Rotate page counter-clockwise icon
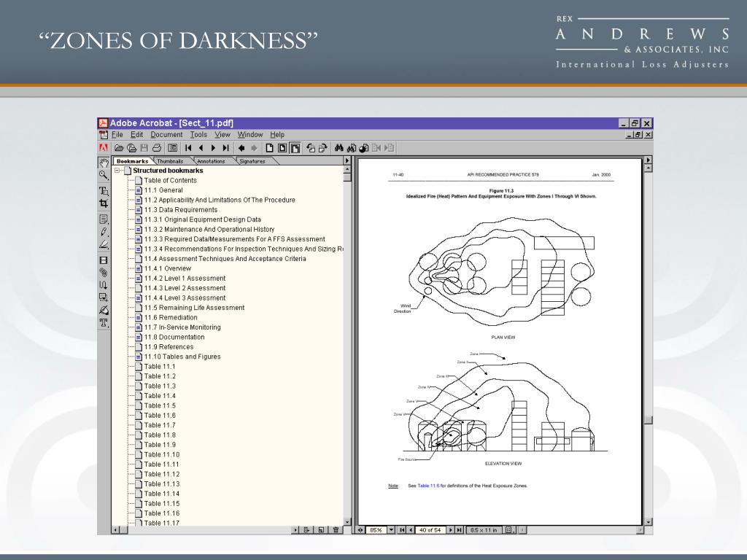Viewport: 747px width, 560px height. click(311, 148)
